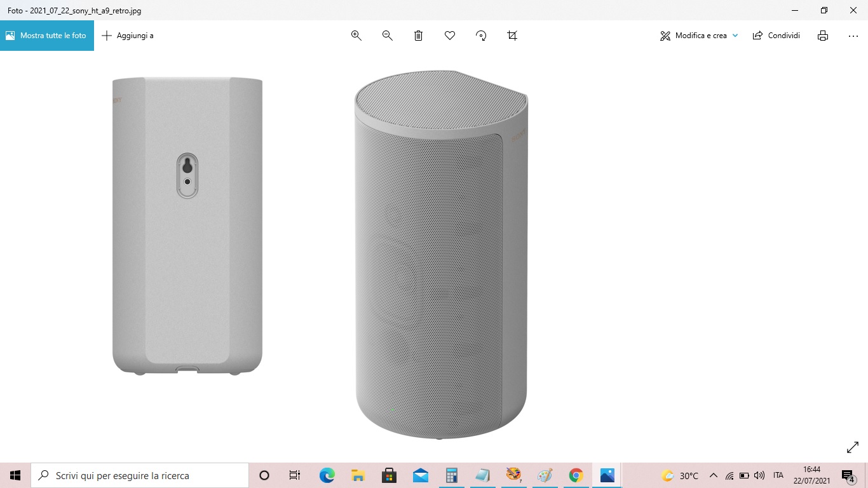Show hidden system tray icons chevron
Viewport: 868px width, 488px height.
coord(713,475)
